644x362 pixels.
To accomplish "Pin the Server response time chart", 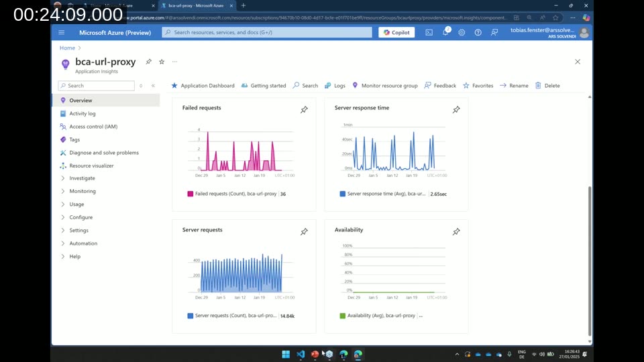I will [456, 109].
